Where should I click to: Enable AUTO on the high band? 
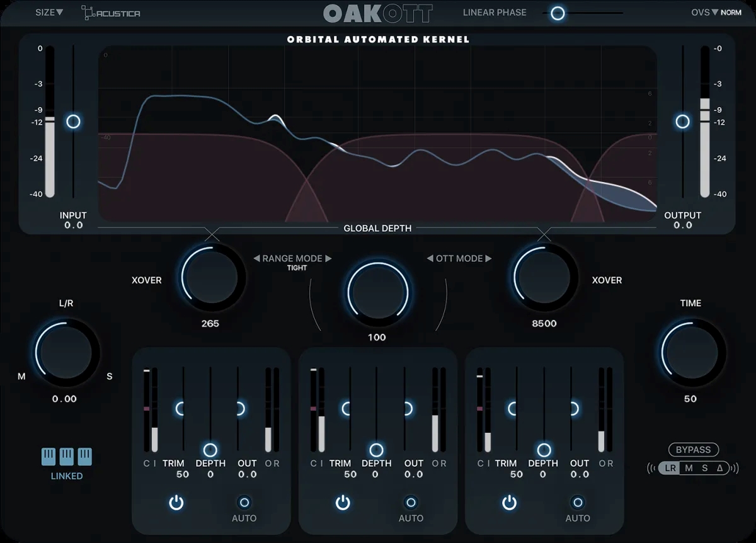(x=577, y=503)
